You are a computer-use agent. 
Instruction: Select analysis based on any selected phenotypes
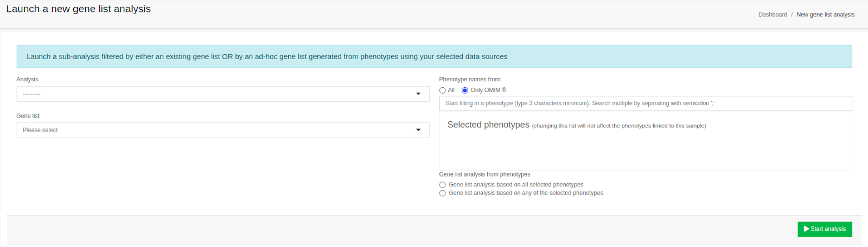[x=443, y=193]
